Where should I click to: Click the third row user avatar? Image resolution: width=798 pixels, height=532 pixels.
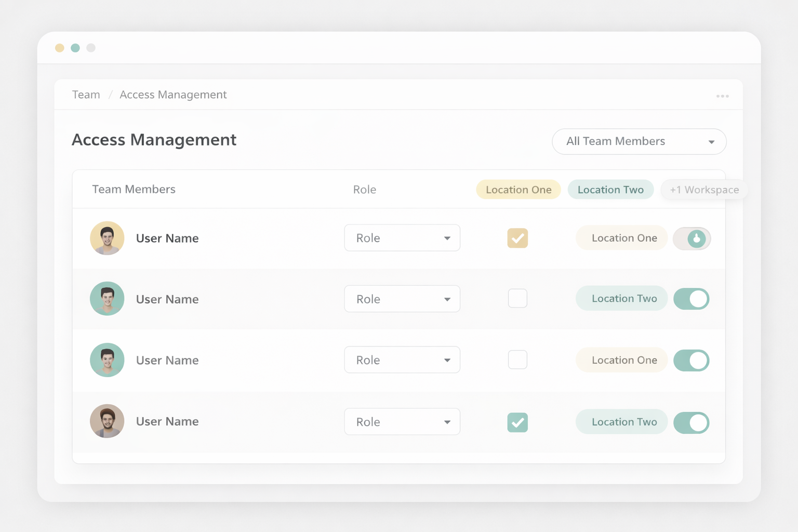tap(107, 360)
